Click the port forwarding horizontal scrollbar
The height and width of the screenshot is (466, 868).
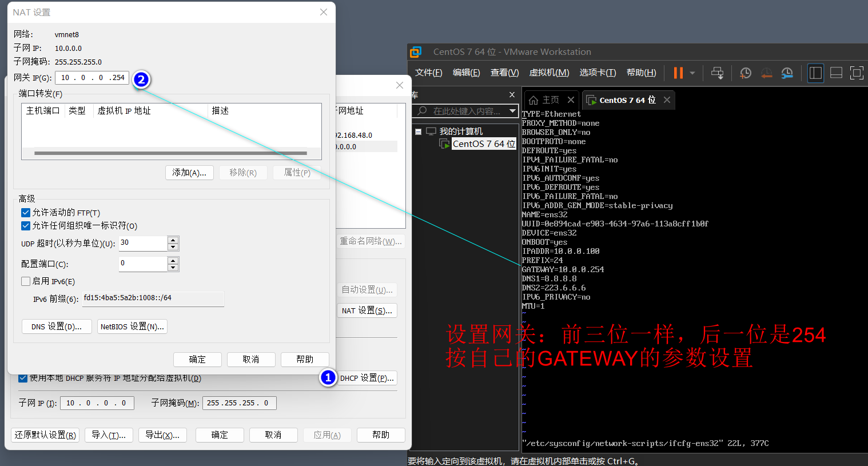(170, 153)
